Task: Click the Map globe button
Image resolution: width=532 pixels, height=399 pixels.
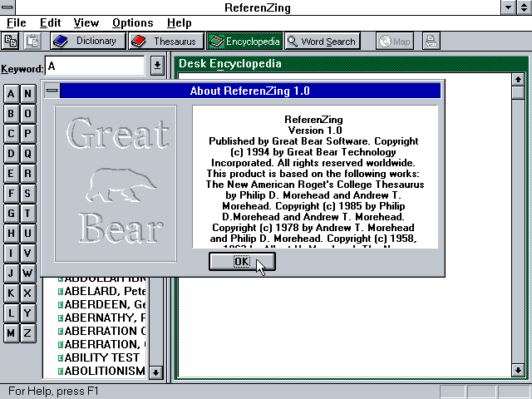Action: [x=395, y=41]
